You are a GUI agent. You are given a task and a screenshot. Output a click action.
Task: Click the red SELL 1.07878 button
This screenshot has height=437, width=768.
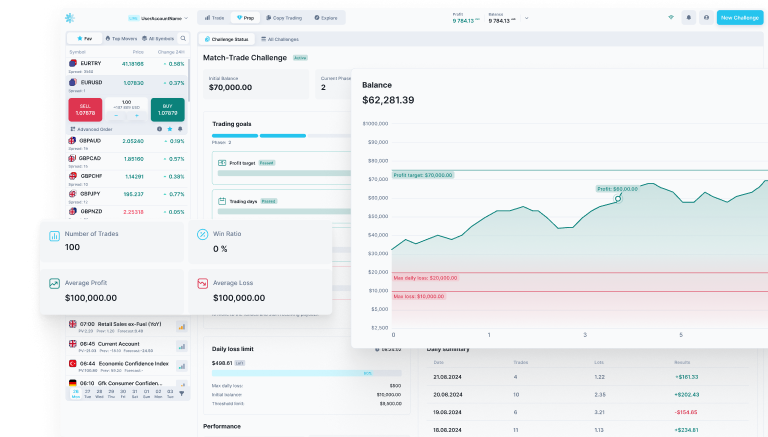point(86,110)
